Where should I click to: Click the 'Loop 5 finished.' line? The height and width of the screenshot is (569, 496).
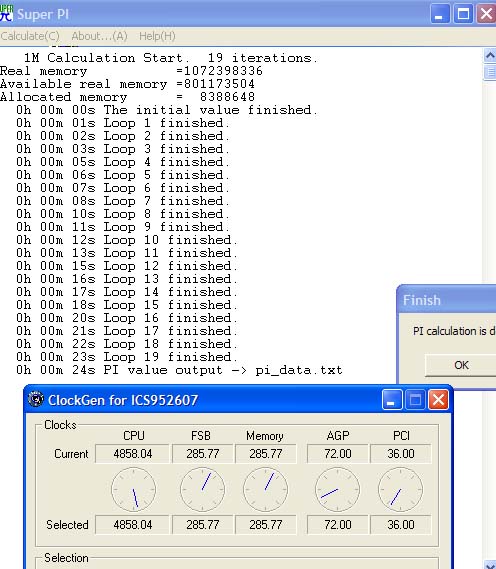(x=123, y=175)
